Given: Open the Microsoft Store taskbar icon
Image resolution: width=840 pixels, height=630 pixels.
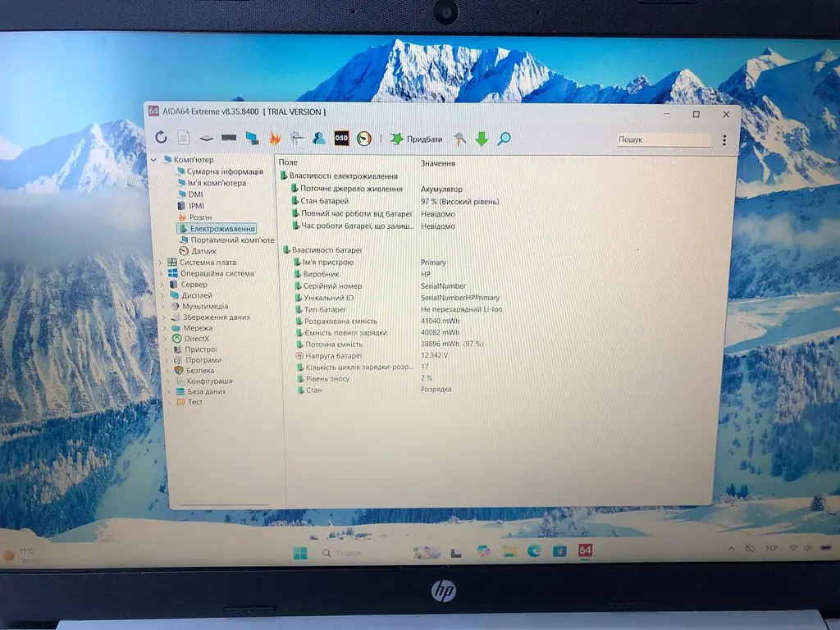Looking at the screenshot, I should point(559,550).
